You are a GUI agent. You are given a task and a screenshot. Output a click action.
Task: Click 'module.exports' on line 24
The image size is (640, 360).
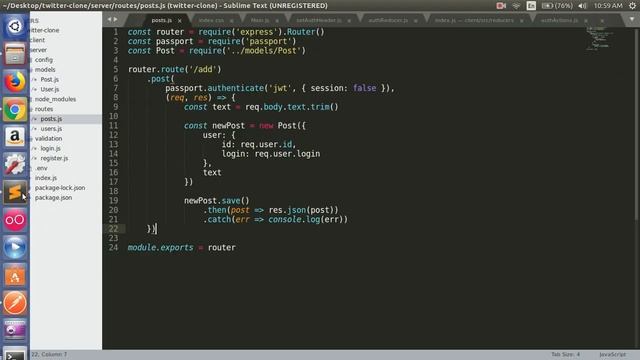pyautogui.click(x=160, y=247)
